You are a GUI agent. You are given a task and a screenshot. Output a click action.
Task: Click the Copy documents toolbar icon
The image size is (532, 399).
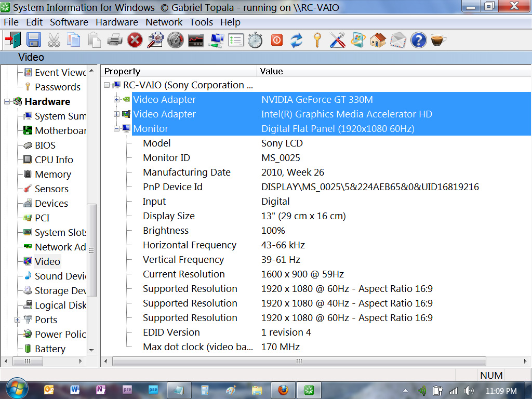74,40
